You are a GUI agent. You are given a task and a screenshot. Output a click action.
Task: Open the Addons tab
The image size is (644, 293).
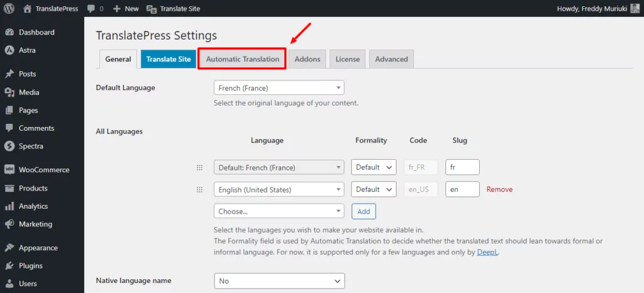tap(307, 59)
